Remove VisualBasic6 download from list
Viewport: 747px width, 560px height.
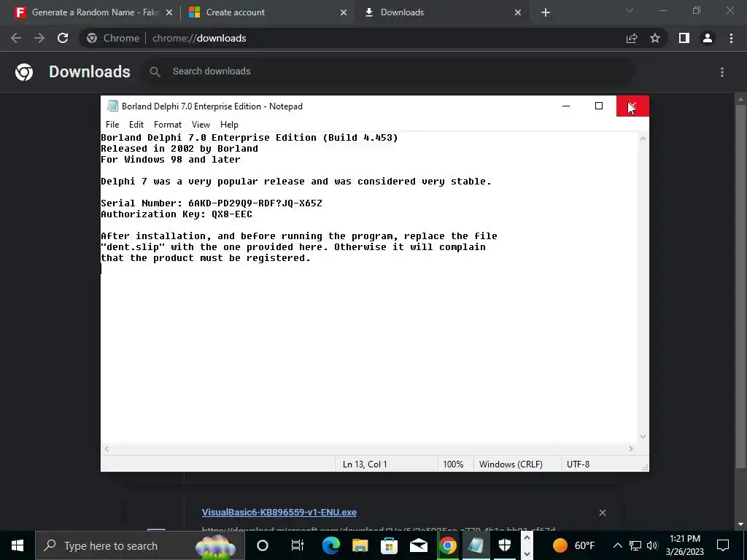pyautogui.click(x=602, y=513)
